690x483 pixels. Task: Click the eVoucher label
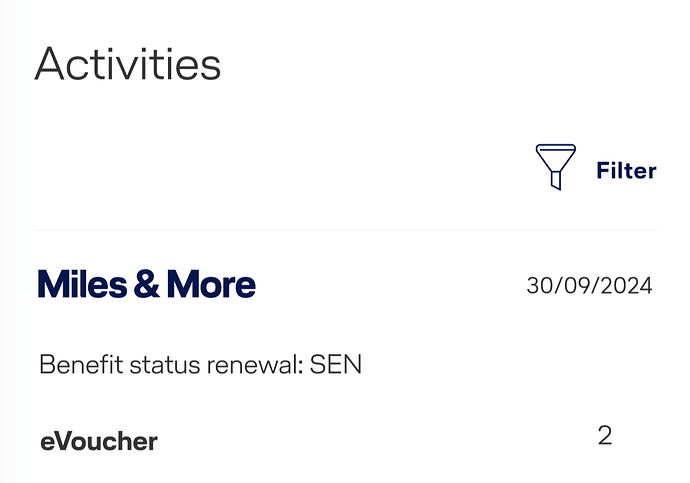(x=99, y=442)
